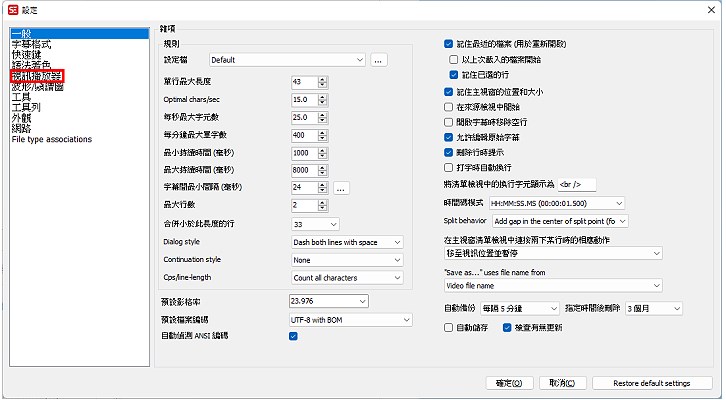Expand the Continuation style combo box
726x400 pixels.
[x=345, y=260]
